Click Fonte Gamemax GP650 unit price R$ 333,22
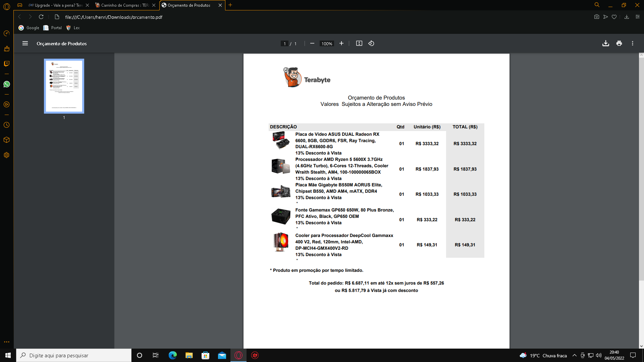 coord(427,220)
